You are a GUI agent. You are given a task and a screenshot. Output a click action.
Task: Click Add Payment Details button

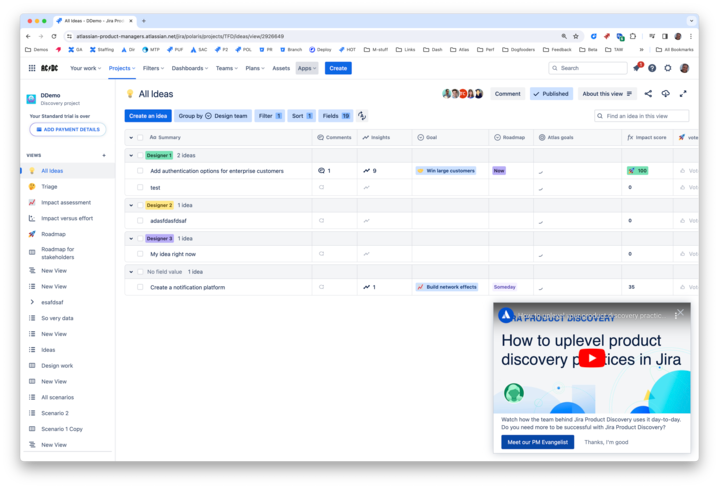[68, 129]
